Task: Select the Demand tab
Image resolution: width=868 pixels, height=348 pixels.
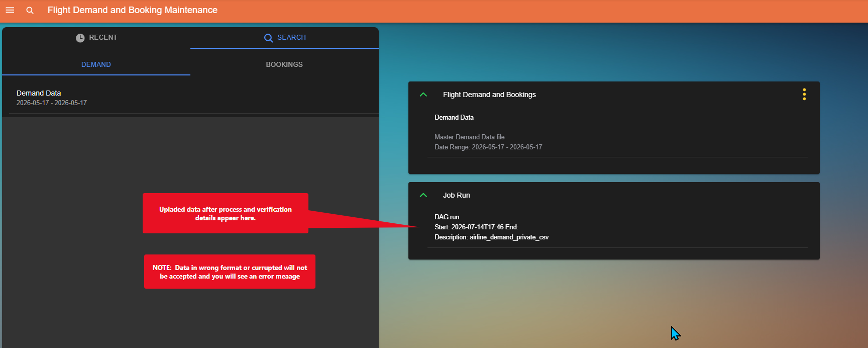Action: click(96, 64)
